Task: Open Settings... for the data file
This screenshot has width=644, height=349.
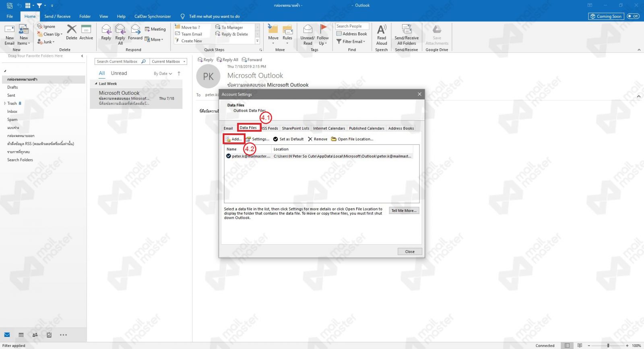Action: [x=258, y=139]
